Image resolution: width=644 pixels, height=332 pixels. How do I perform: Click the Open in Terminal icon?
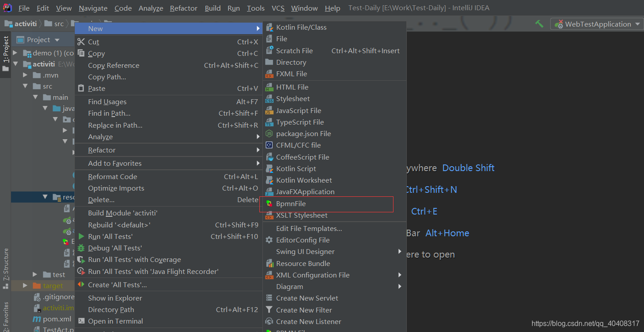point(81,321)
